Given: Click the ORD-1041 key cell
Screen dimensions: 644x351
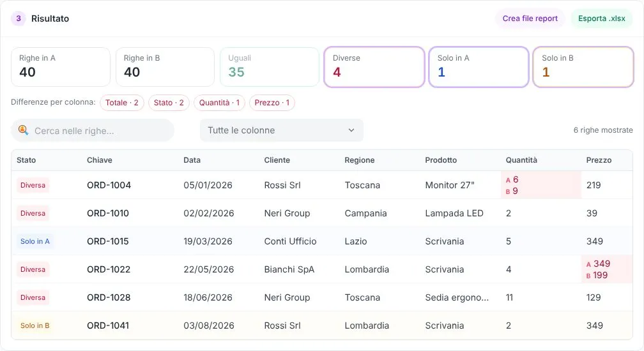Looking at the screenshot, I should point(108,325).
